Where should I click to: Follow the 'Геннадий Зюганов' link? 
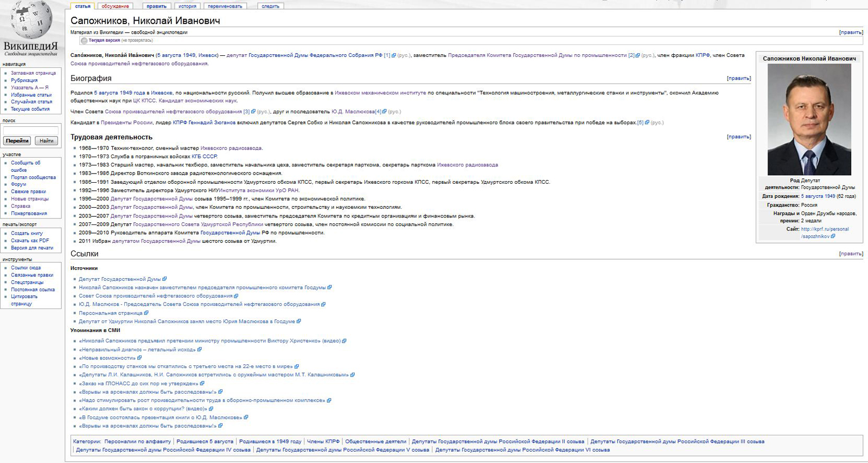click(212, 123)
